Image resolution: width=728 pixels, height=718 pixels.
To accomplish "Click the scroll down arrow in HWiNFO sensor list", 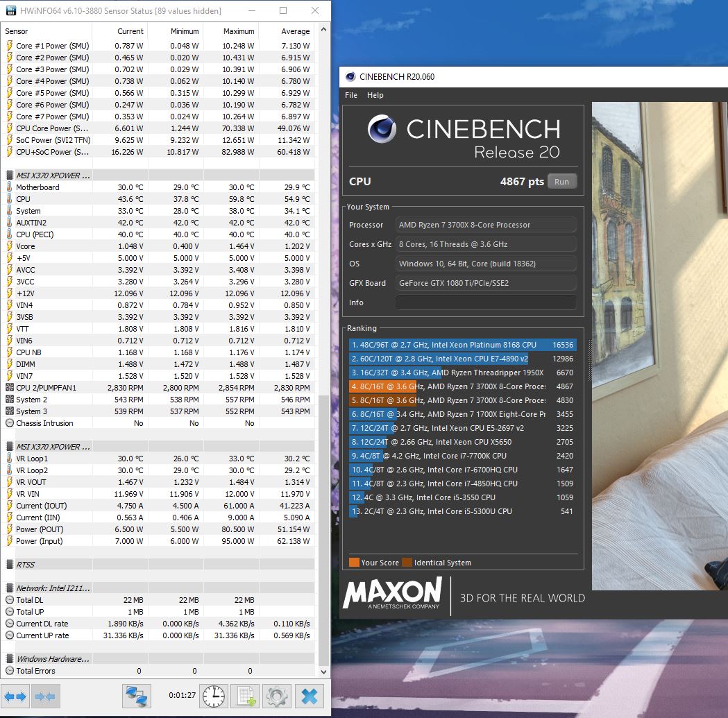I will coord(323,672).
